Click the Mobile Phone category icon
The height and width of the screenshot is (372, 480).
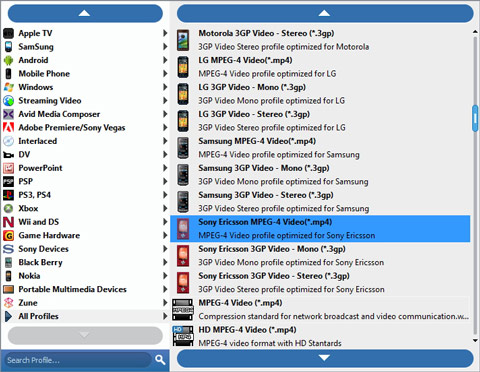8,74
